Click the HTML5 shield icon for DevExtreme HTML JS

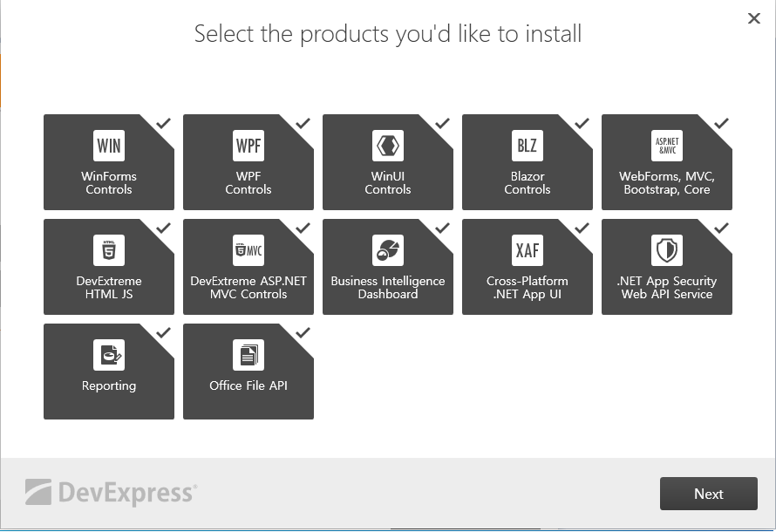109,250
